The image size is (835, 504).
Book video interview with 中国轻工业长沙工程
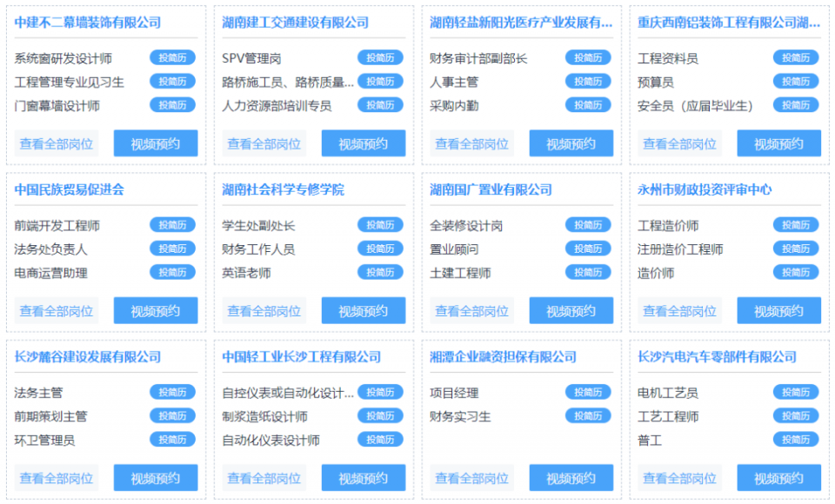click(x=364, y=478)
